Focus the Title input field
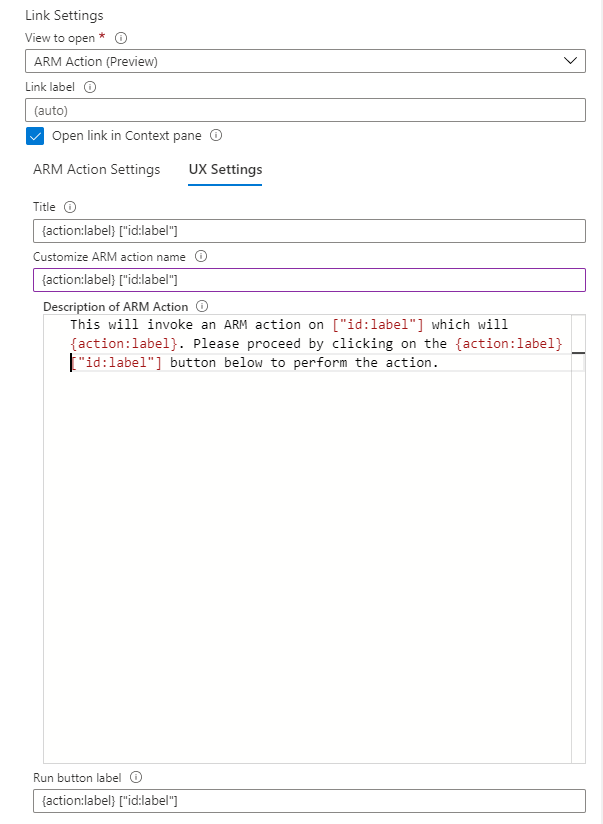This screenshot has width=603, height=824. click(309, 231)
